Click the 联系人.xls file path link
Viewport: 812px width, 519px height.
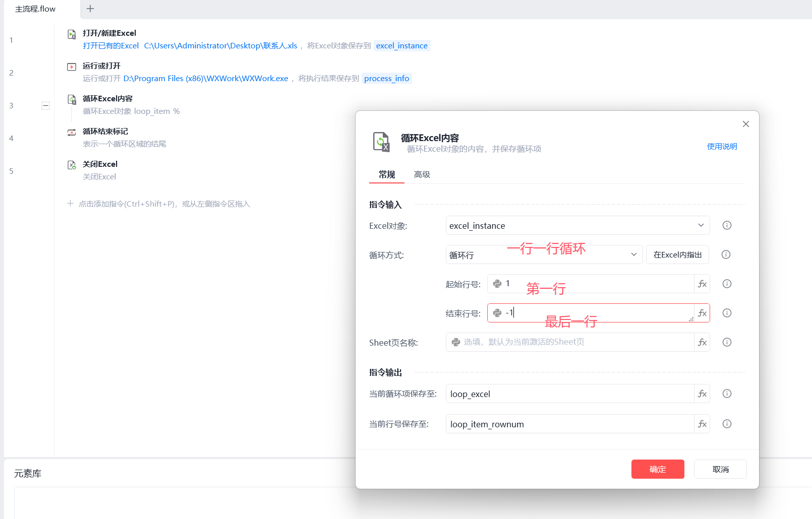[x=220, y=45]
